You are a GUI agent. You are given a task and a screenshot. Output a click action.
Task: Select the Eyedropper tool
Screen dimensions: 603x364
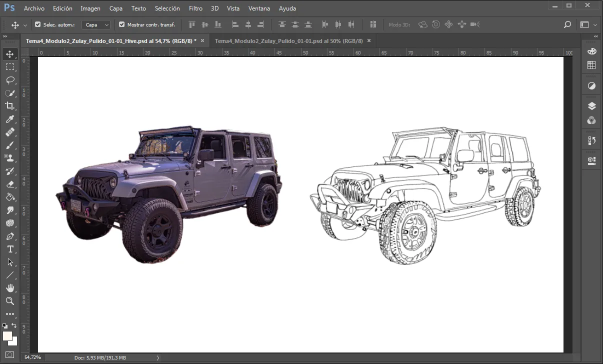(10, 119)
